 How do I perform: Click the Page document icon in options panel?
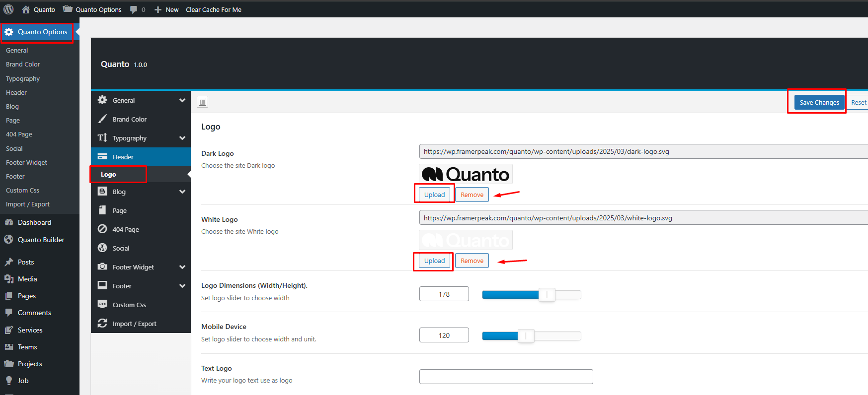tap(102, 210)
